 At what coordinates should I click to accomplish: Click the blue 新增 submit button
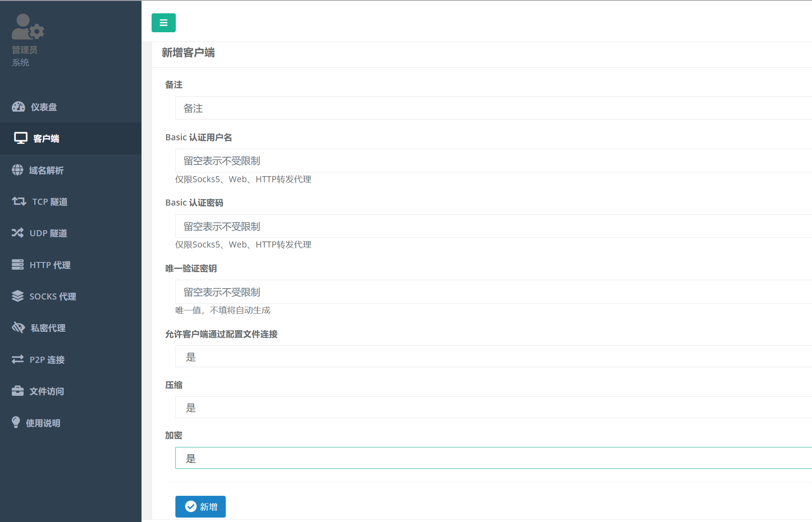point(200,507)
